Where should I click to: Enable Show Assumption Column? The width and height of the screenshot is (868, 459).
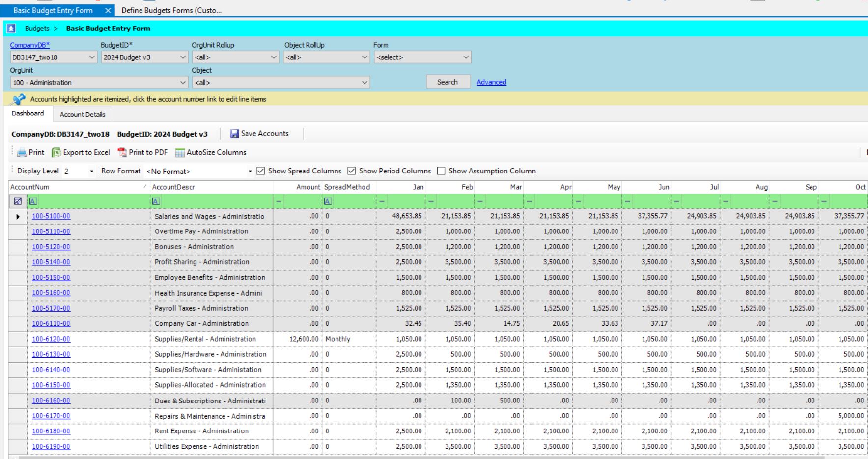pos(441,171)
